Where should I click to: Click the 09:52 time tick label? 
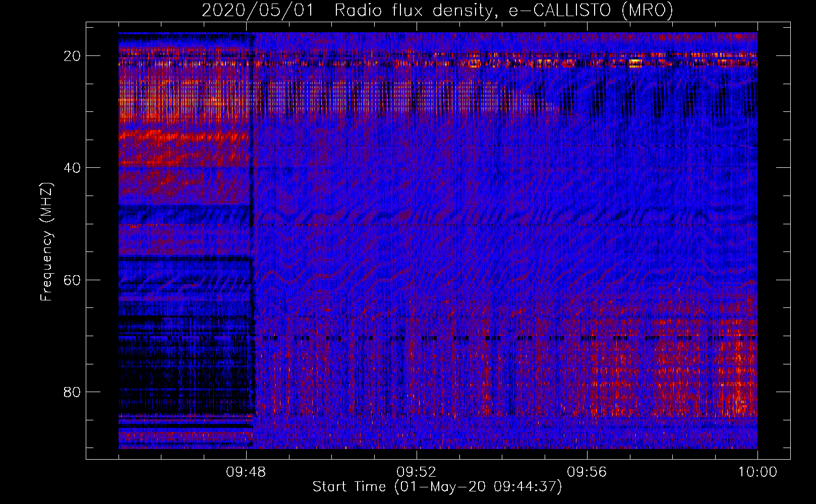417,472
